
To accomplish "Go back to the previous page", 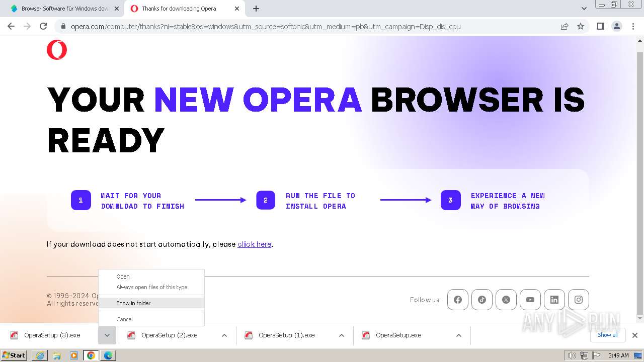I will pyautogui.click(x=11, y=26).
